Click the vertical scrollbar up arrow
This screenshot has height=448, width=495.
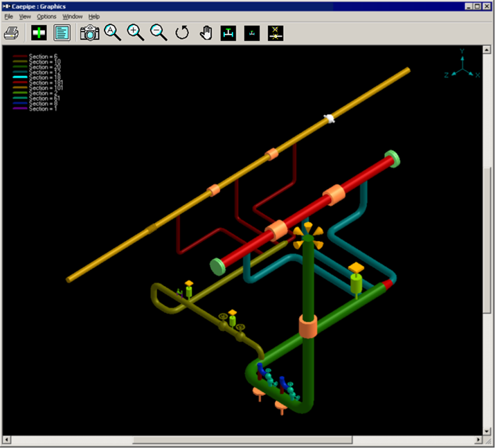click(487, 50)
